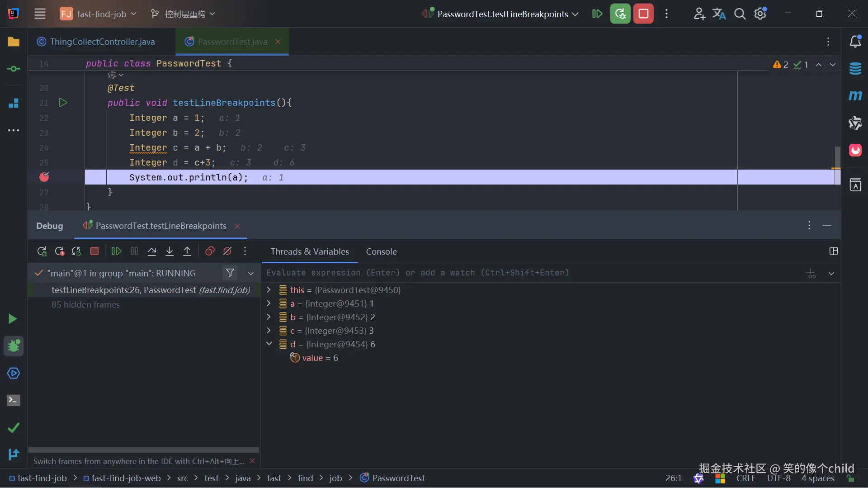Open Code With Me user icon
868x488 pixels.
click(x=699, y=14)
